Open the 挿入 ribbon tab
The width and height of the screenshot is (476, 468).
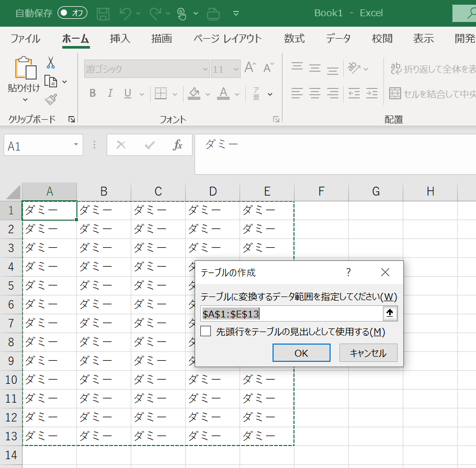[x=120, y=39]
